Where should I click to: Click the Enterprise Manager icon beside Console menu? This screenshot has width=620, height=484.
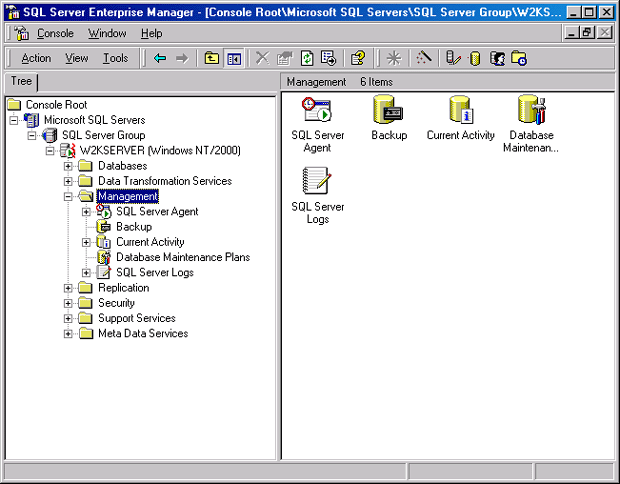point(22,34)
